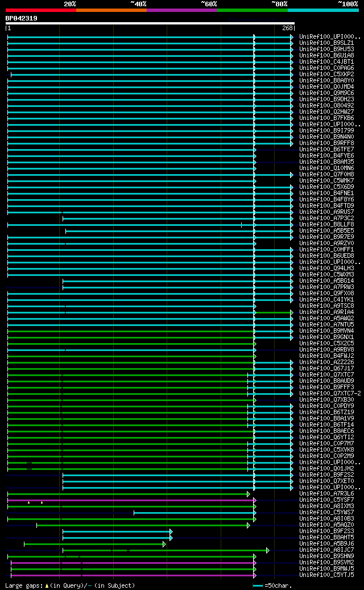Click label UniRef100_B8LLF8
Image resolution: width=364 pixels, height=590 pixels.
(x=326, y=224)
